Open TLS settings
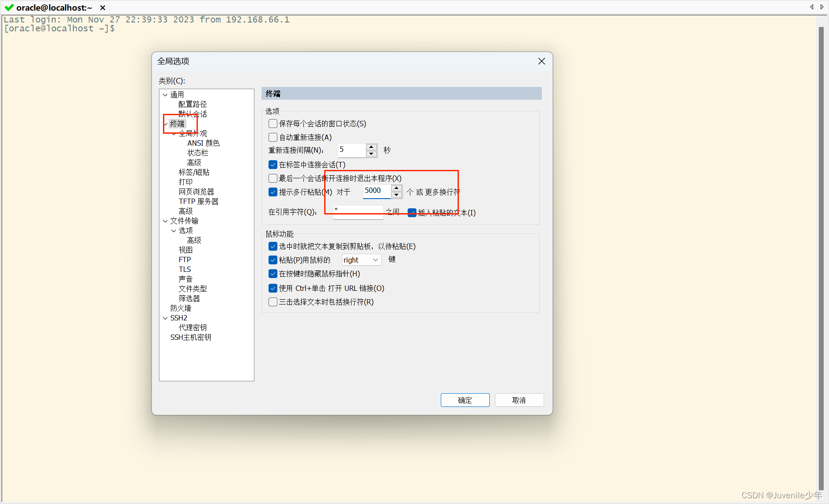The height and width of the screenshot is (504, 829). point(185,269)
